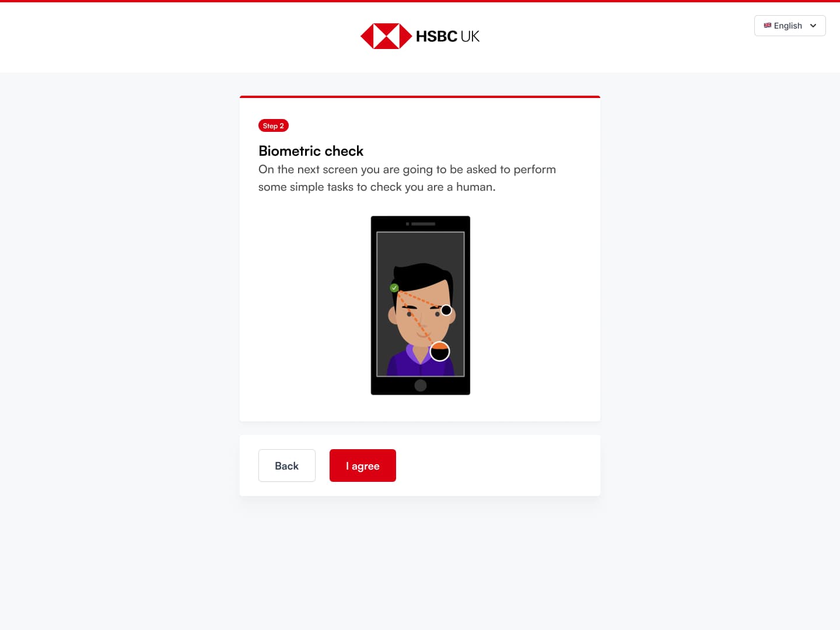Click the Back button
The height and width of the screenshot is (630, 840).
click(x=287, y=466)
